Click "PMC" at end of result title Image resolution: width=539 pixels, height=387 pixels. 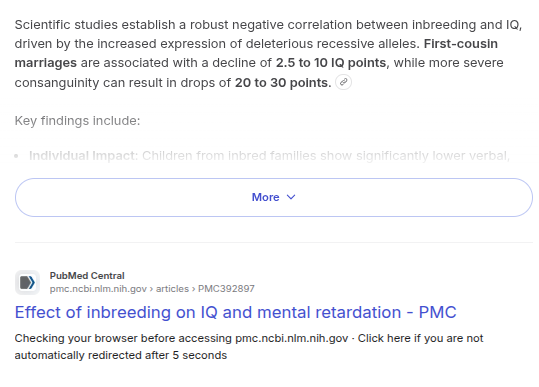point(437,312)
